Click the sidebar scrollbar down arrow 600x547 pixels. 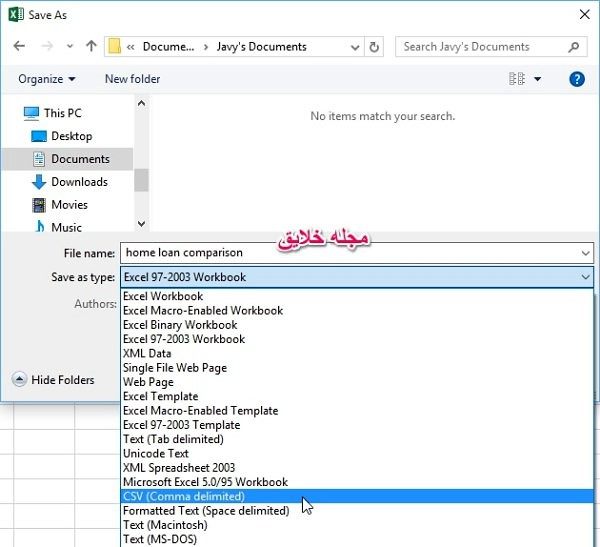click(141, 224)
